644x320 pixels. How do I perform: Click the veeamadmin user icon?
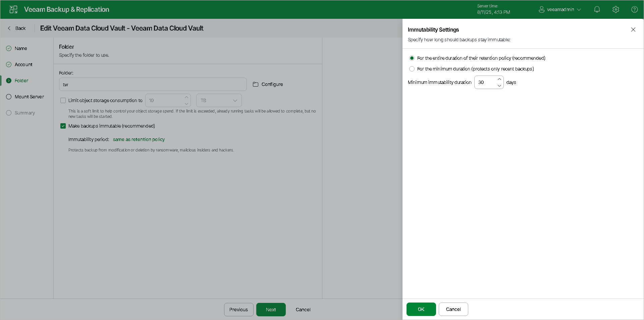[542, 9]
